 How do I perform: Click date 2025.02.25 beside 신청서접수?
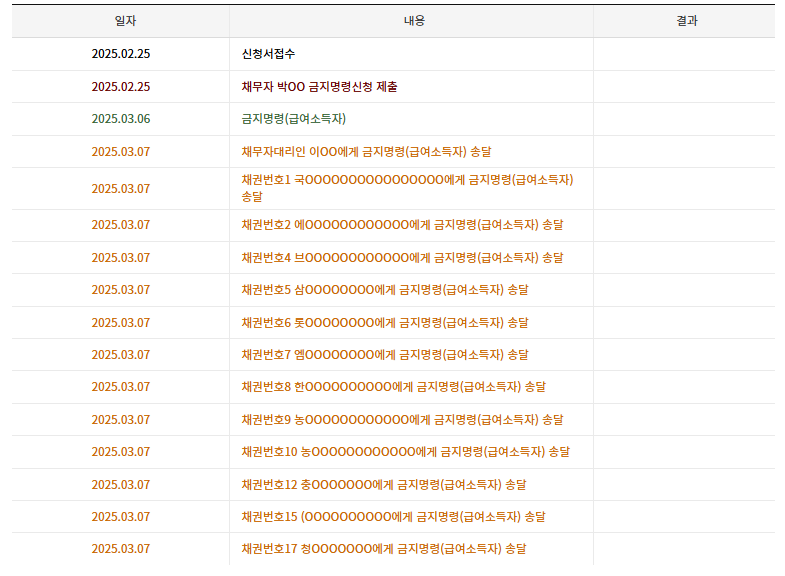121,54
